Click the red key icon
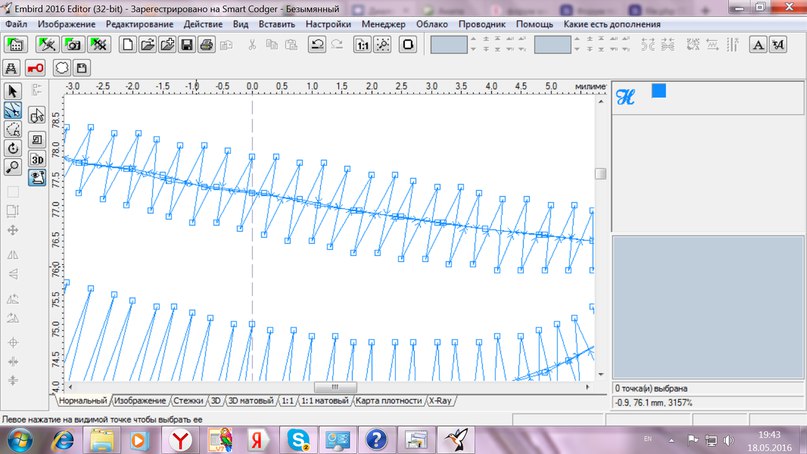 click(x=36, y=68)
